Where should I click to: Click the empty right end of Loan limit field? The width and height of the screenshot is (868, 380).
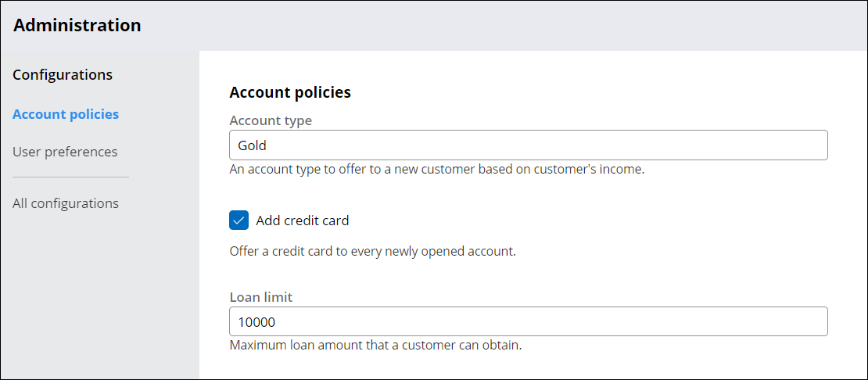(782, 322)
